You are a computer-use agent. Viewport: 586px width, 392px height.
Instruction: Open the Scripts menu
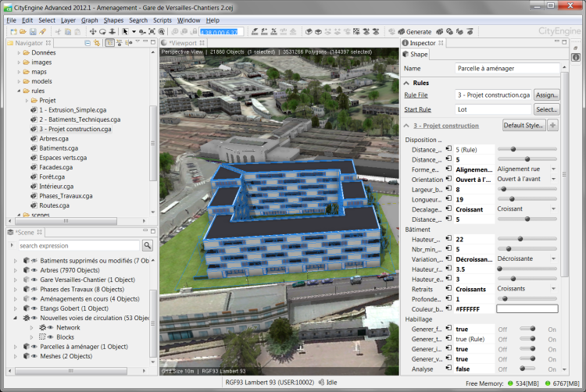tap(163, 20)
